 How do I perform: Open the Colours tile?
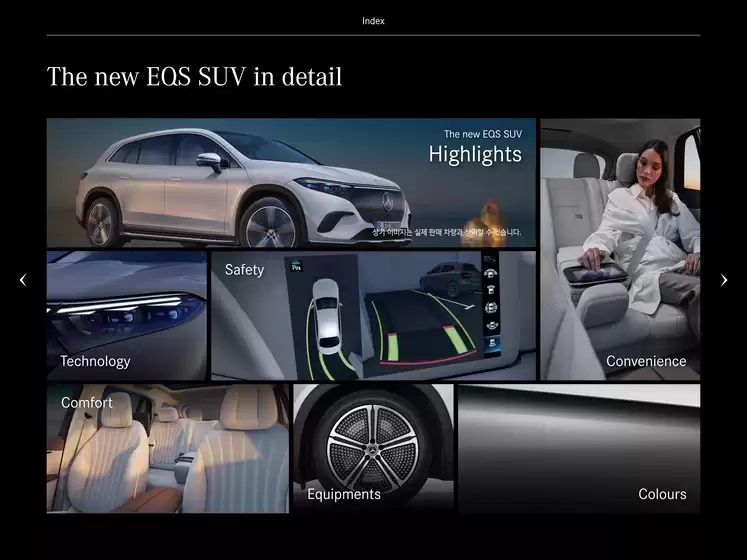[x=579, y=449]
